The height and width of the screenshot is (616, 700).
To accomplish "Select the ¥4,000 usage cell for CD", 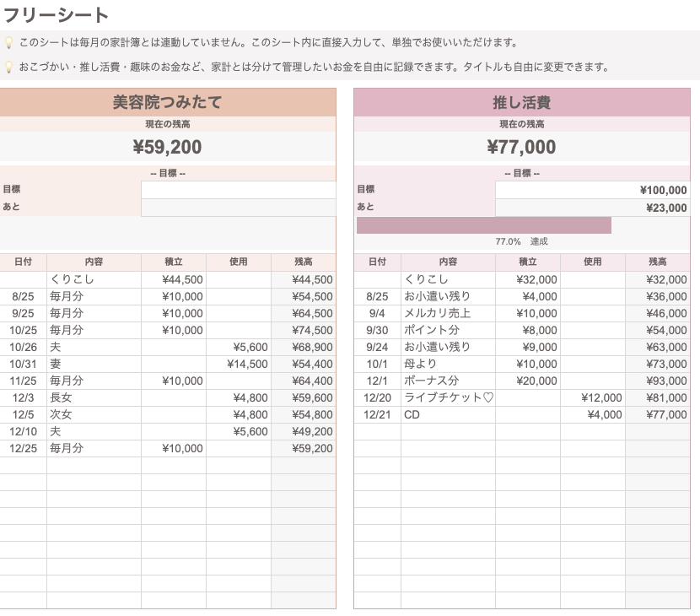I will point(592,414).
